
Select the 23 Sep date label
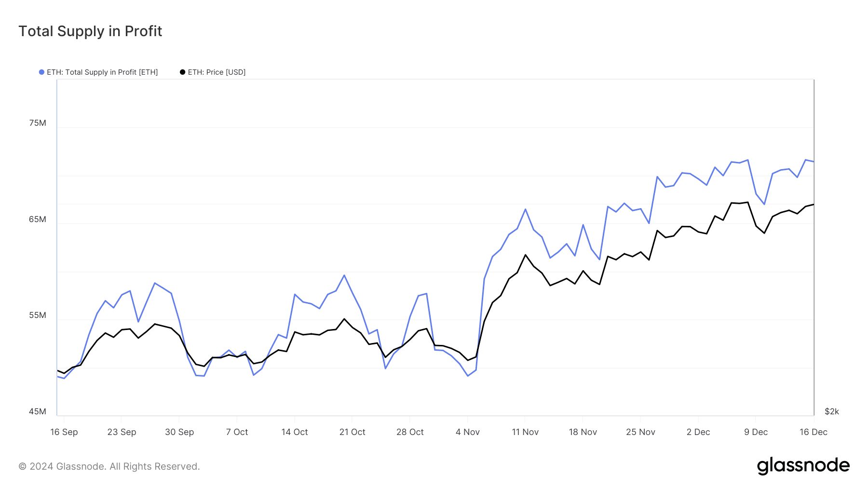(x=122, y=432)
